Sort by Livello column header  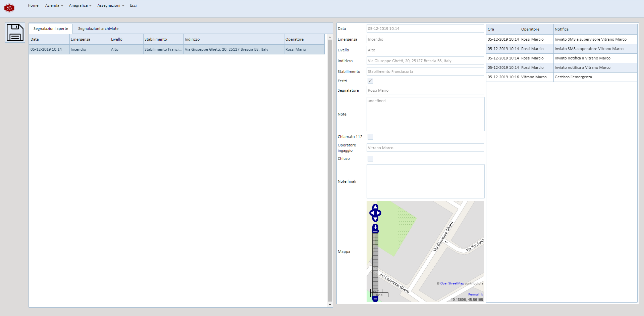point(126,39)
